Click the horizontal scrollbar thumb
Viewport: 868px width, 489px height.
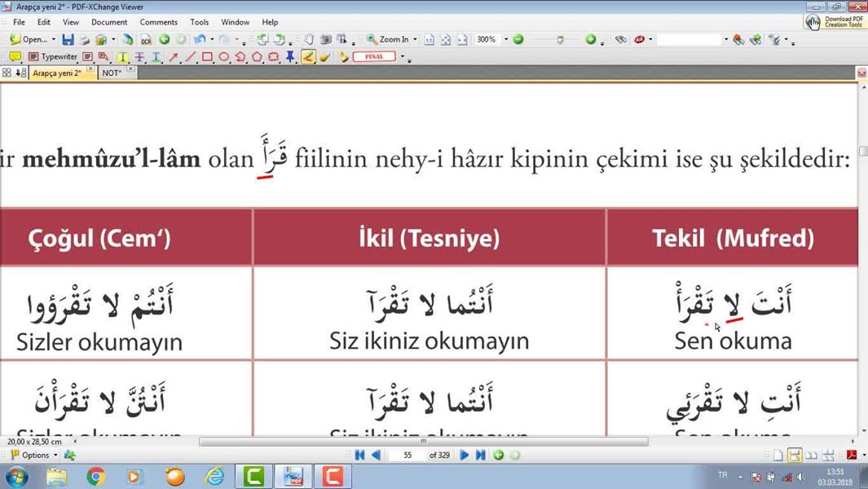(424, 442)
